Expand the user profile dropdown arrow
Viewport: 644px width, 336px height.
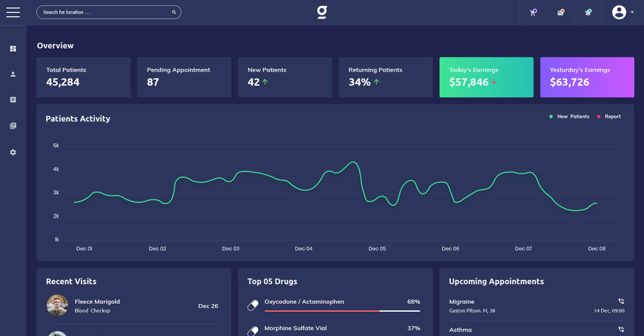[x=633, y=12]
